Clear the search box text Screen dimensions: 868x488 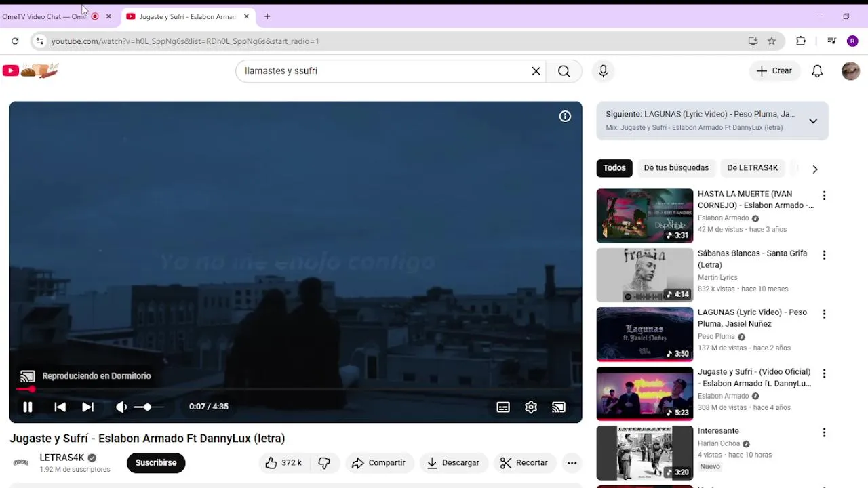click(536, 71)
